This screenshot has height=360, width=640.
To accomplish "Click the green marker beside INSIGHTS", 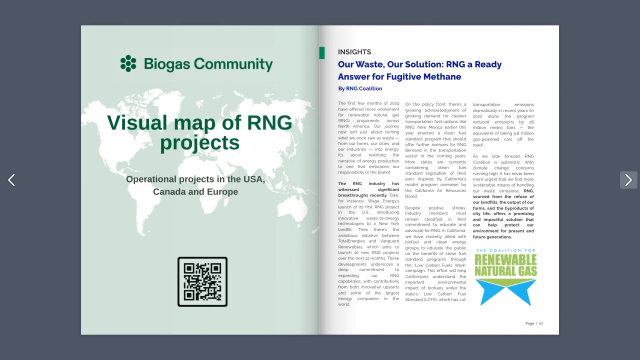I will 322,53.
